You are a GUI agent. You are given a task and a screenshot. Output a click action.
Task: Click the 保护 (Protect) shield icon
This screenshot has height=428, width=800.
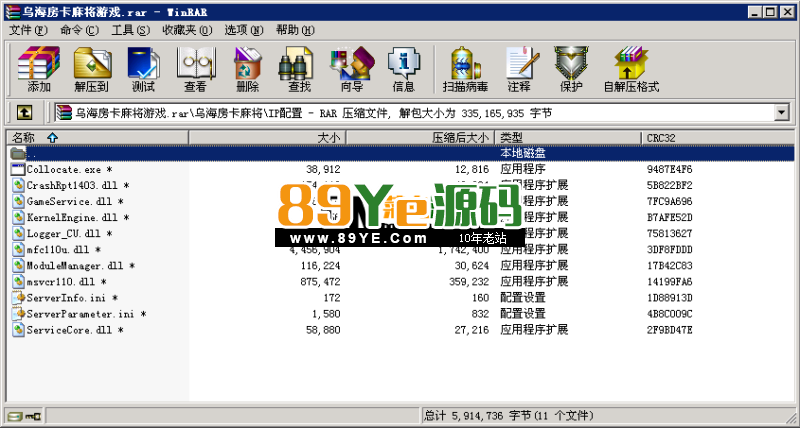coord(571,68)
